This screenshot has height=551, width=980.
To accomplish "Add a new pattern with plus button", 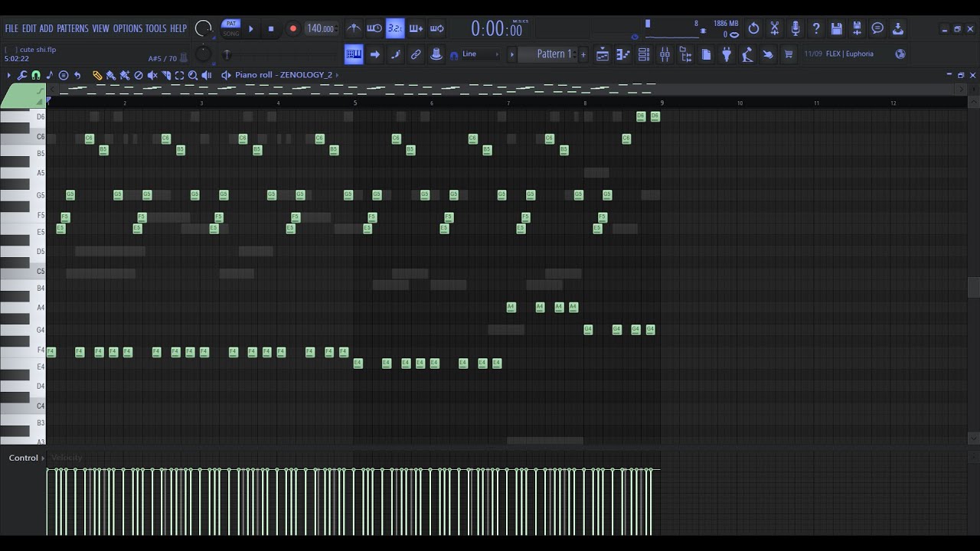I will (x=583, y=54).
